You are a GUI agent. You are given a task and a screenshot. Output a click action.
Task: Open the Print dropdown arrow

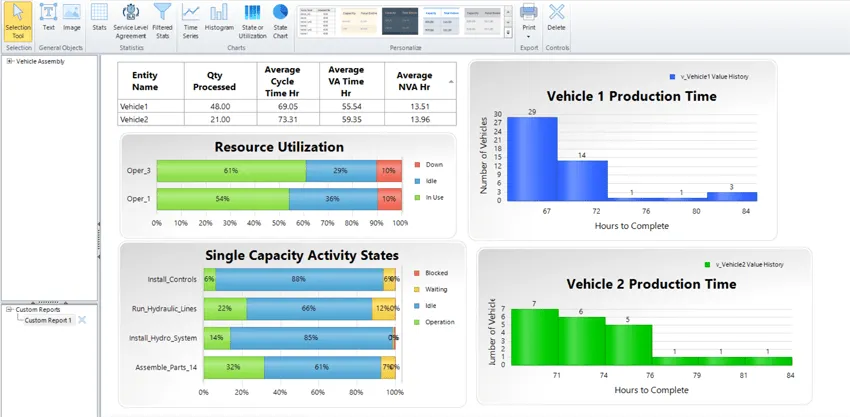point(529,37)
